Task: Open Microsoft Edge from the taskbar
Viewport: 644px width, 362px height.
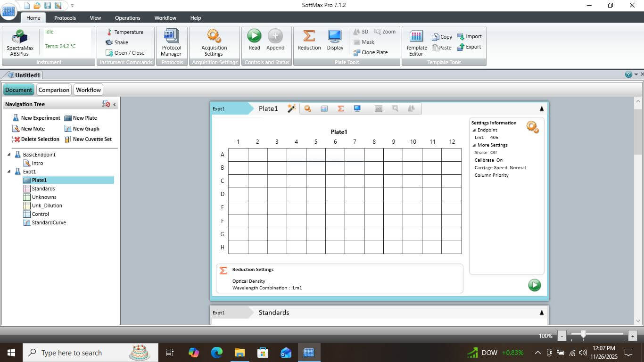Action: coord(216,353)
